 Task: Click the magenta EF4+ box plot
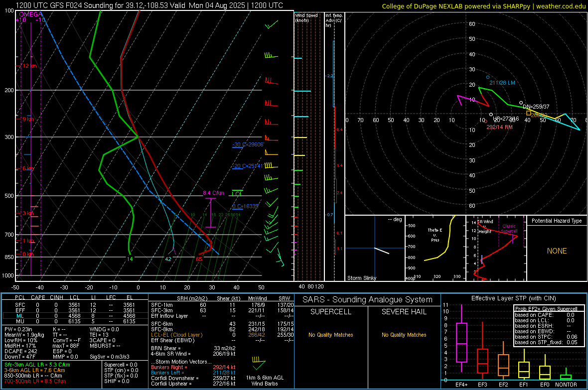pos(461,338)
